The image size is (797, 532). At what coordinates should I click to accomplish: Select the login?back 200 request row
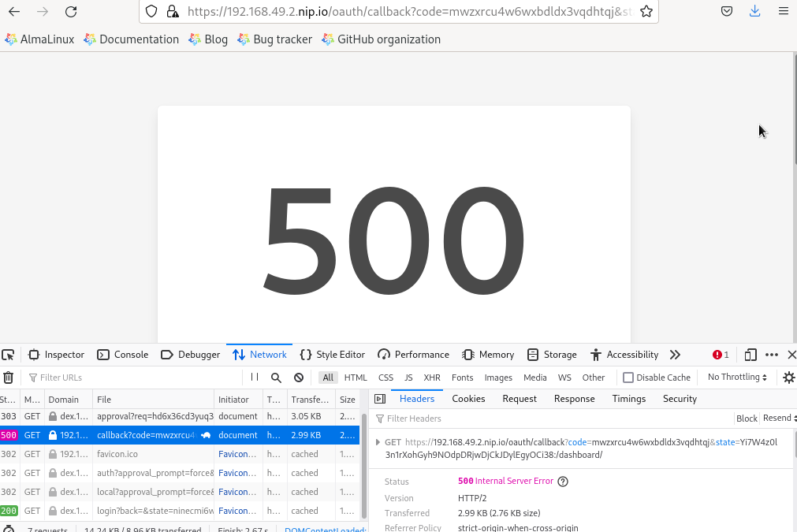(180, 511)
